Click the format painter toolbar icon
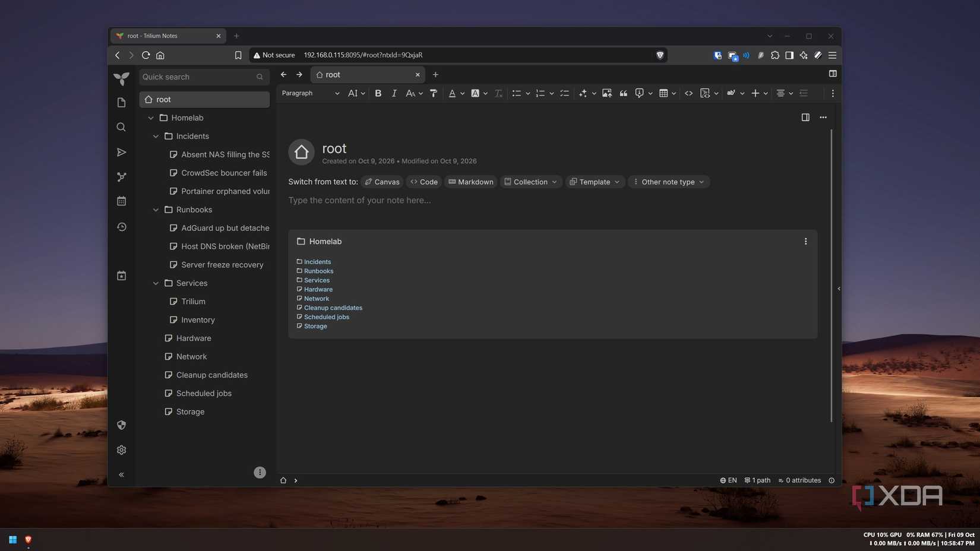Viewport: 980px width, 551px height. (434, 93)
